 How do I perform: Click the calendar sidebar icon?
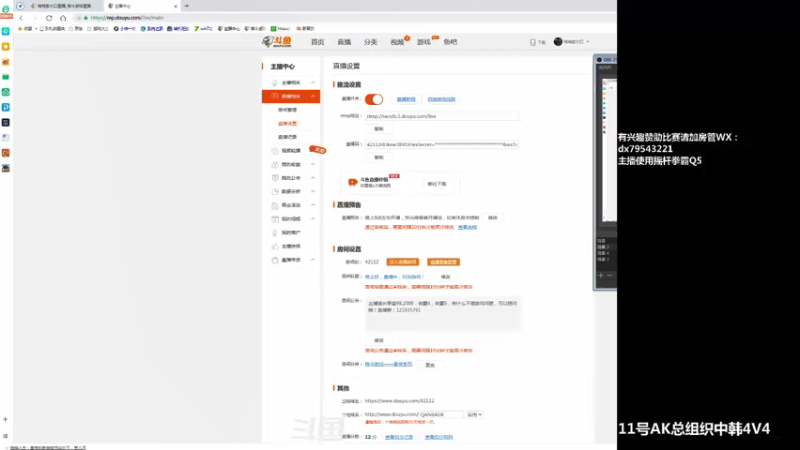274,219
